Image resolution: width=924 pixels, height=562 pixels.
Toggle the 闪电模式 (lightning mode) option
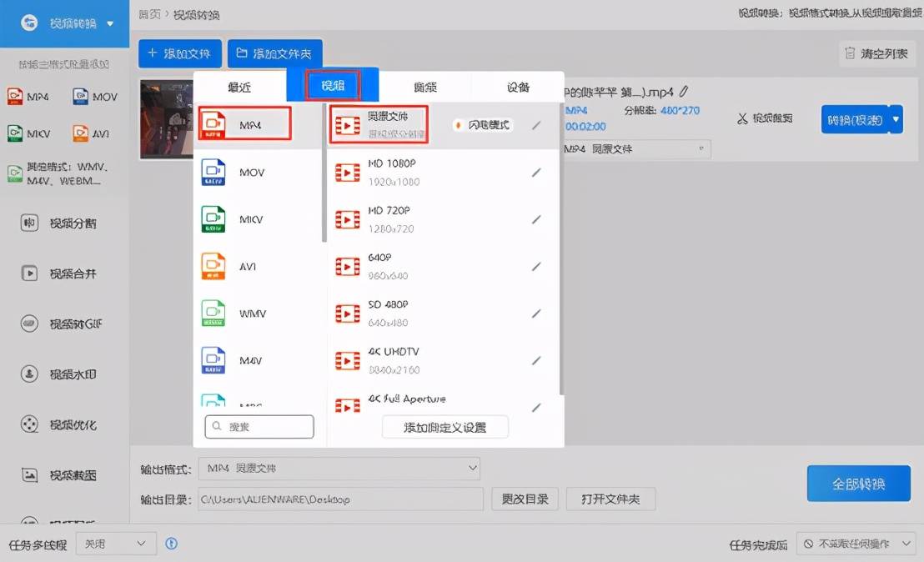pyautogui.click(x=483, y=125)
